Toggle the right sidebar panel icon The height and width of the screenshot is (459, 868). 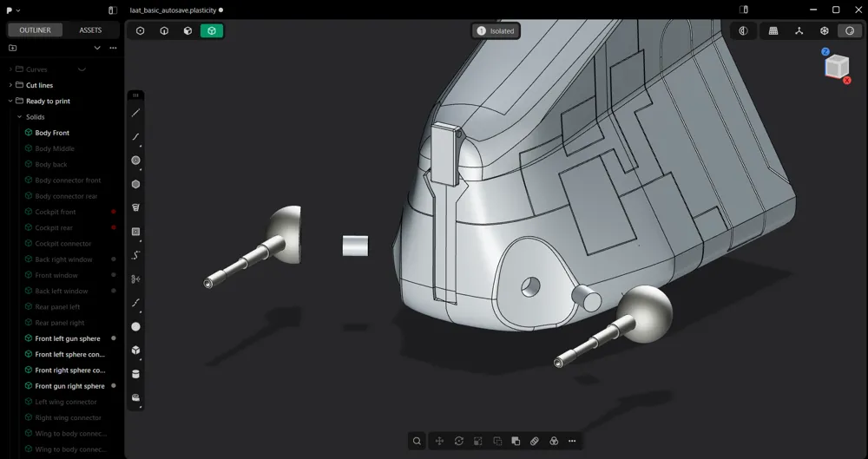click(744, 10)
